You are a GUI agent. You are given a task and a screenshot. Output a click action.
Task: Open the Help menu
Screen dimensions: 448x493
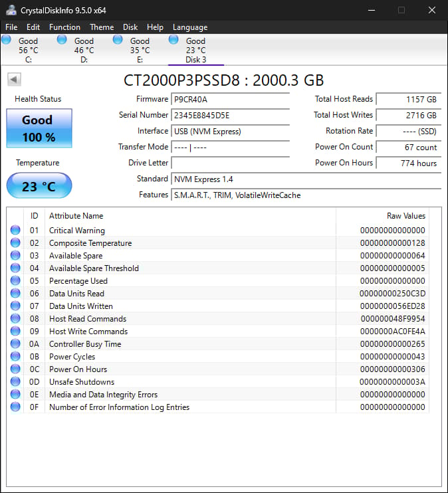click(x=155, y=27)
